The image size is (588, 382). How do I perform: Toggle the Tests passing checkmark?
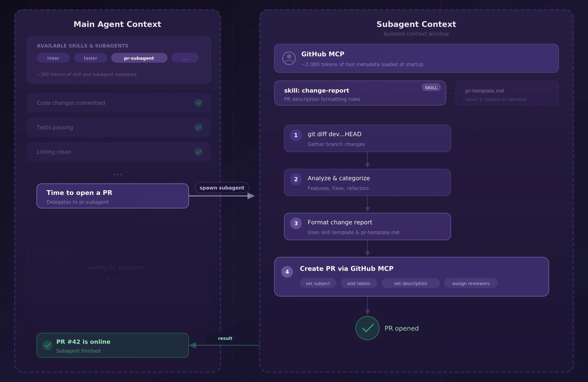click(x=198, y=127)
